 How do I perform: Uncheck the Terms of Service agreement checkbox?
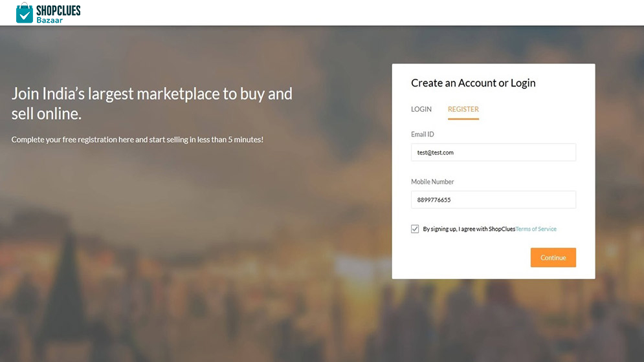(415, 229)
